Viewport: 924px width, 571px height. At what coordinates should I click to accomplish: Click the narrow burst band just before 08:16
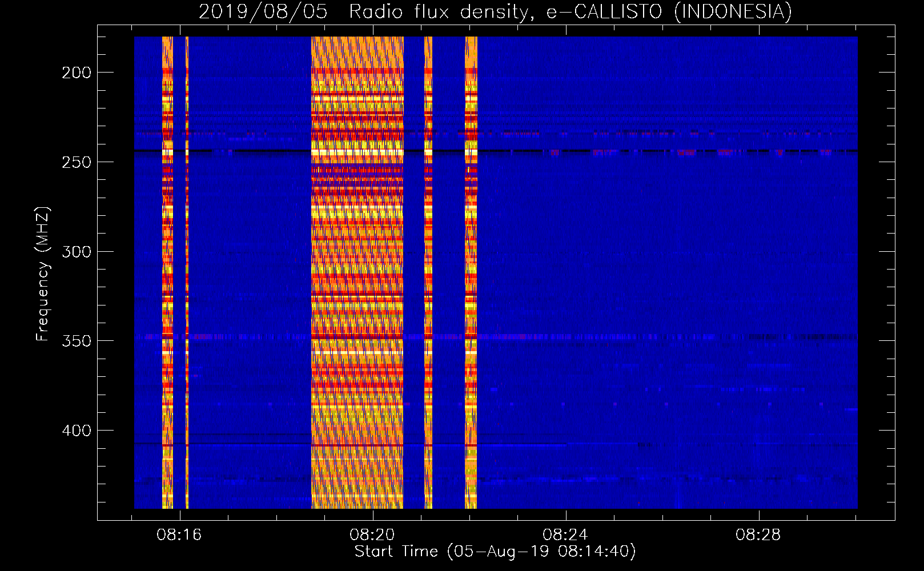(x=167, y=272)
